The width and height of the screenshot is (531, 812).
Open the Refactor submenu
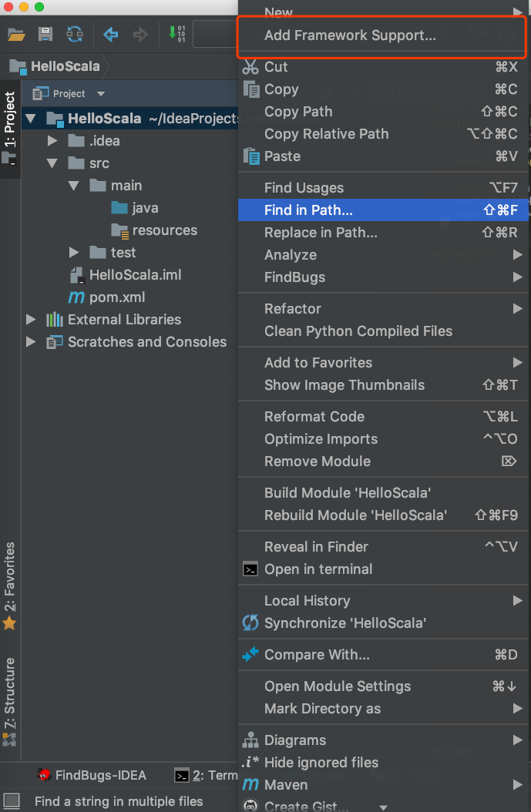(x=383, y=309)
